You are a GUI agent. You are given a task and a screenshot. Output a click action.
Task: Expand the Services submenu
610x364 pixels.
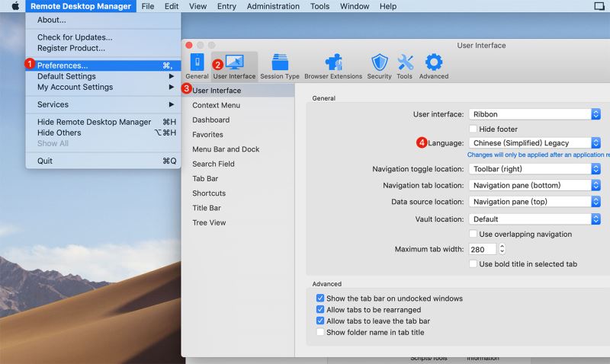[103, 104]
